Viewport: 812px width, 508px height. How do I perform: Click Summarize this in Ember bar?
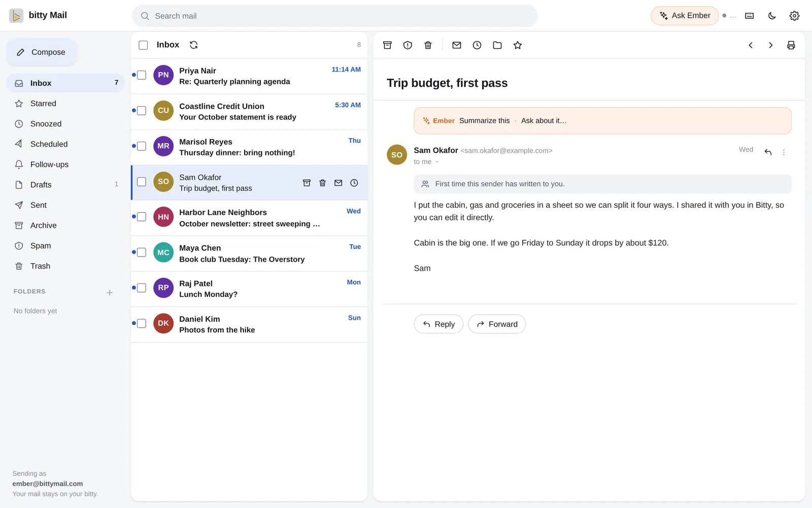pyautogui.click(x=484, y=121)
